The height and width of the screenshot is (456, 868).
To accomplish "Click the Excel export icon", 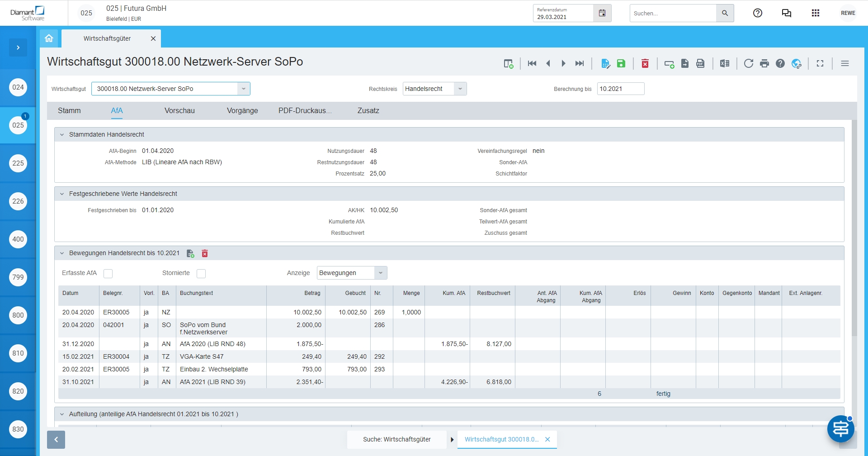I will coord(725,63).
